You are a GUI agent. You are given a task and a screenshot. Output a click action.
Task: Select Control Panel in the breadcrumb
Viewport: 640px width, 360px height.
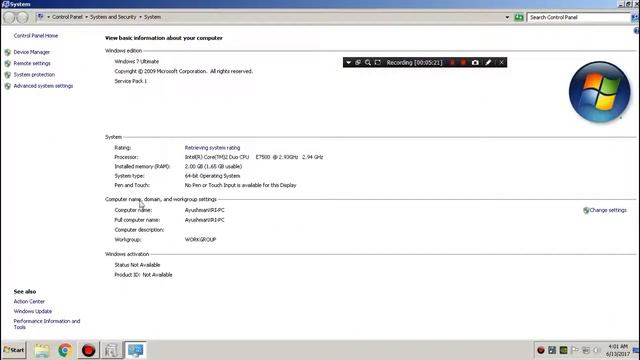67,17
